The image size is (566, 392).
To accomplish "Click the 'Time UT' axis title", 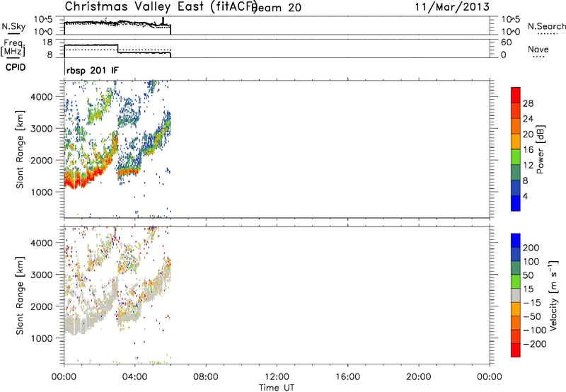I will [x=277, y=388].
